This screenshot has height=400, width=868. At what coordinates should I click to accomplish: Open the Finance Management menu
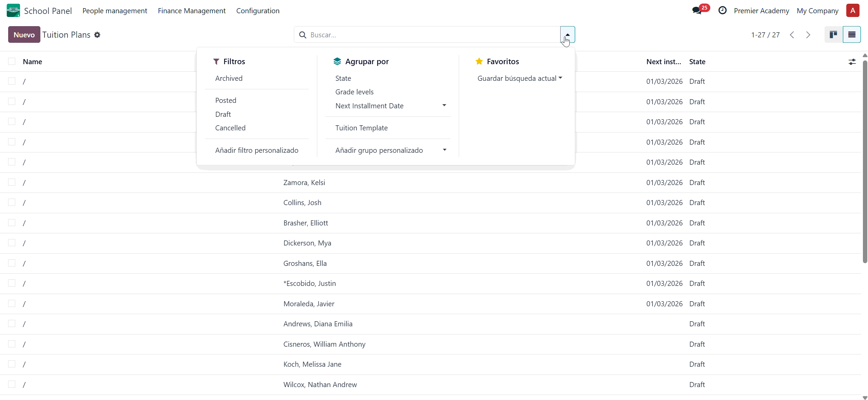pos(191,11)
